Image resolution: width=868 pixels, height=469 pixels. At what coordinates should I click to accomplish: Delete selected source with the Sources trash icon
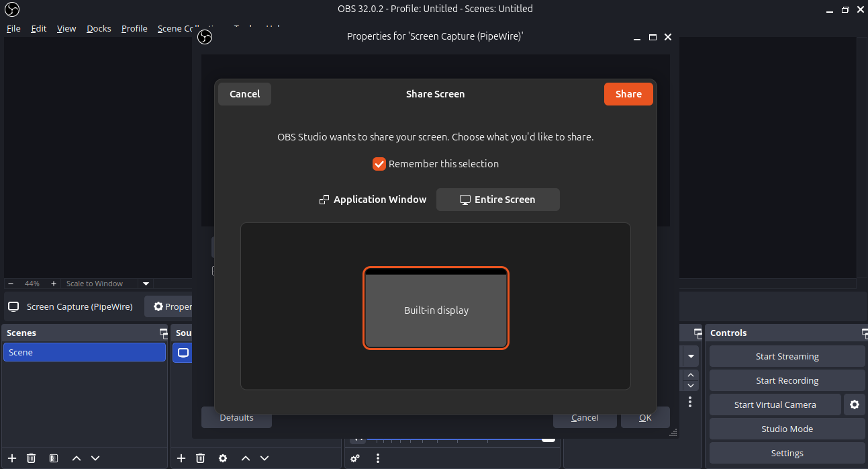click(x=200, y=458)
